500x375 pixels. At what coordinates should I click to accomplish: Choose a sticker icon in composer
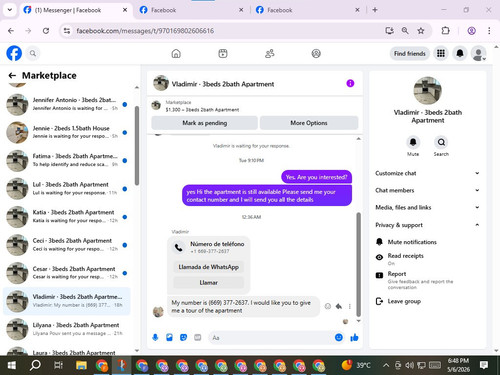[183, 338]
